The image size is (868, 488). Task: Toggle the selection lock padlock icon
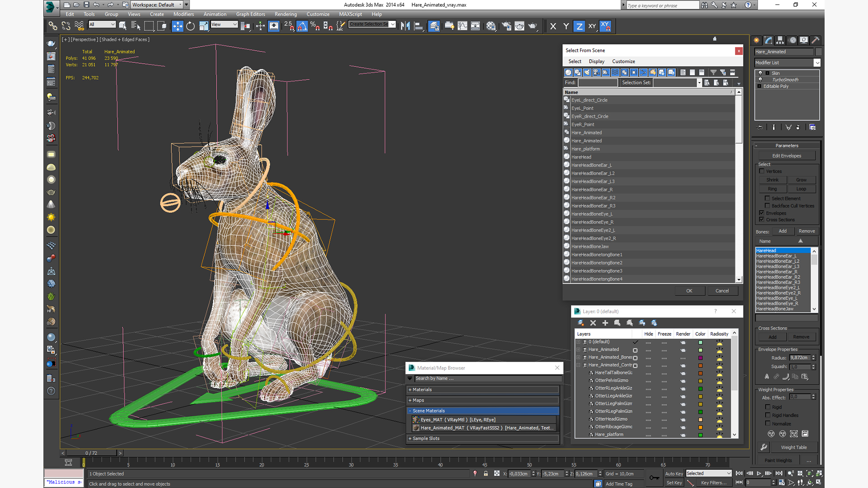(486, 474)
